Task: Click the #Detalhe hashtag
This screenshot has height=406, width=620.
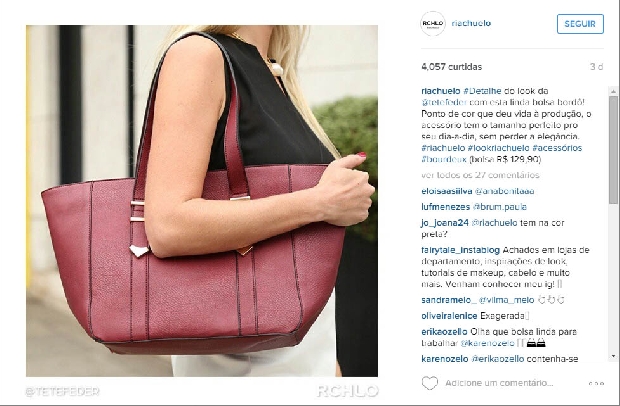Action: [x=482, y=91]
